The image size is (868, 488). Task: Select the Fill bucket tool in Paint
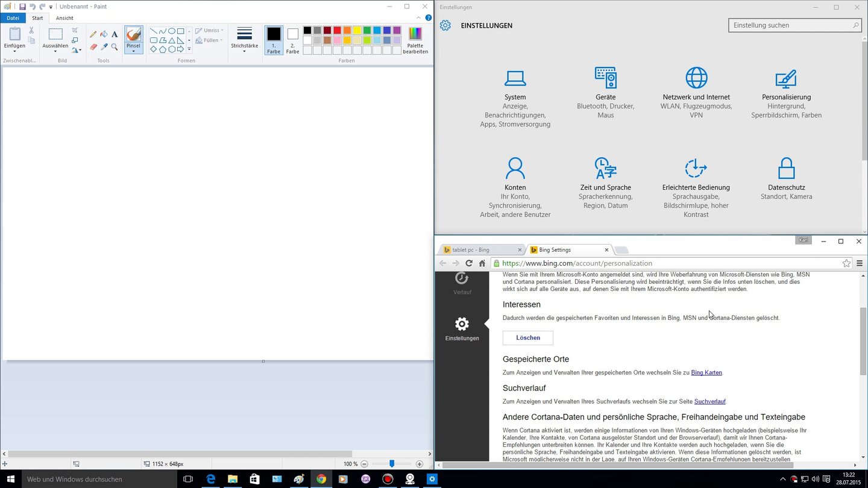104,34
